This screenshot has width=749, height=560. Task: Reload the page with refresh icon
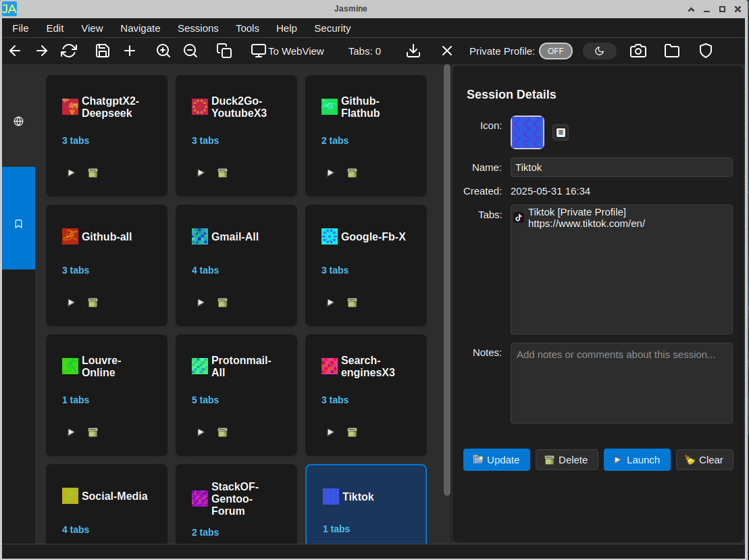pyautogui.click(x=69, y=51)
